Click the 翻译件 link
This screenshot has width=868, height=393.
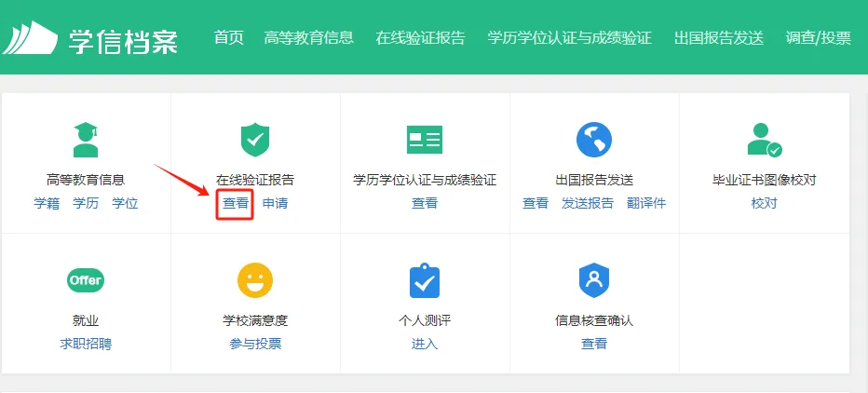[646, 203]
